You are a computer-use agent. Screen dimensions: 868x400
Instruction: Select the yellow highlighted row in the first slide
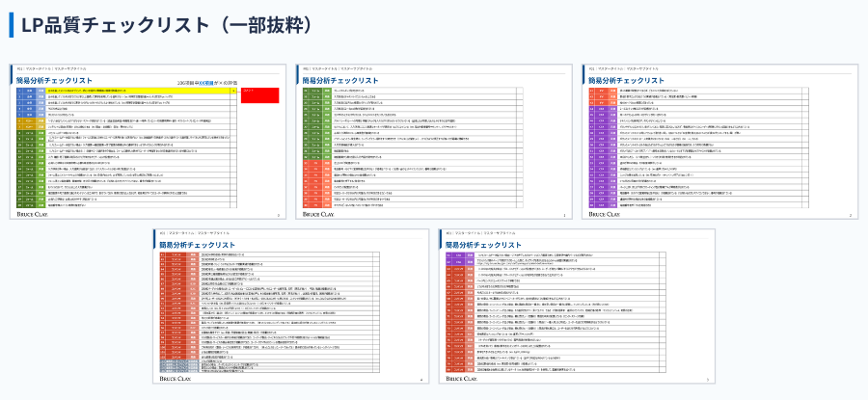click(x=126, y=91)
